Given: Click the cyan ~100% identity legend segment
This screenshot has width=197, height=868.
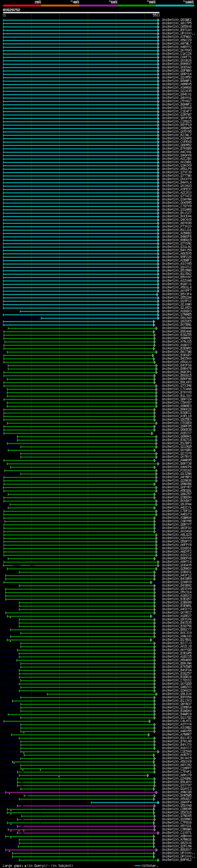Looking at the screenshot, I should [x=175, y=6].
